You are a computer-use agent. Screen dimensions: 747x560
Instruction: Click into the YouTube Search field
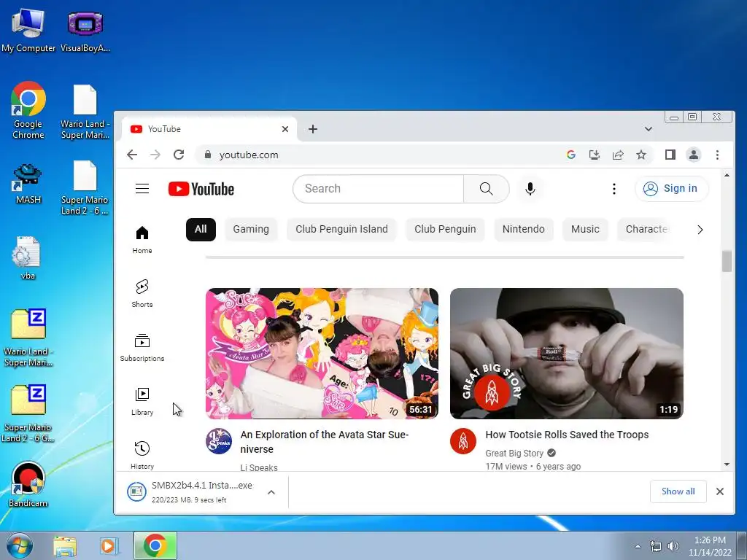pyautogui.click(x=379, y=189)
